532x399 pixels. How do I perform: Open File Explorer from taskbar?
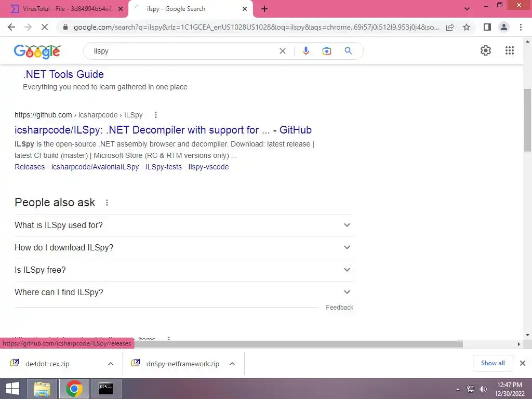pyautogui.click(x=42, y=389)
